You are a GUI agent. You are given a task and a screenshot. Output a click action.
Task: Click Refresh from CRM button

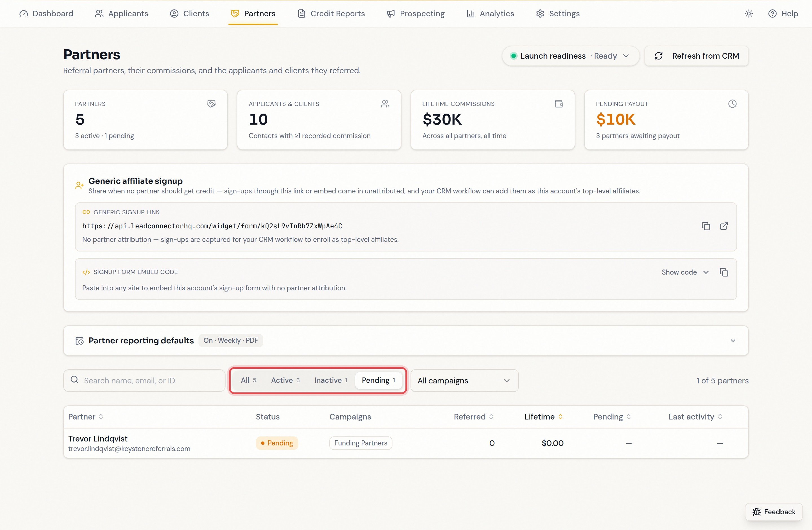pos(697,56)
